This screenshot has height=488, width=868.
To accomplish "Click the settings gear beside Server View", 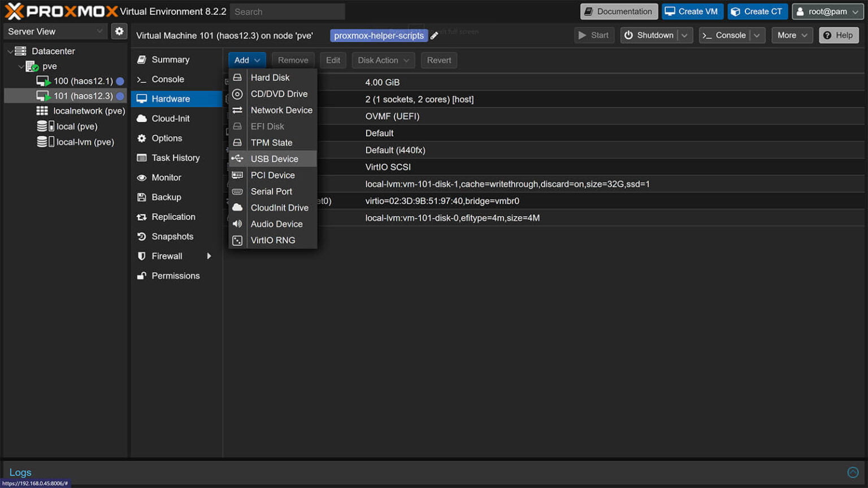I will pyautogui.click(x=119, y=31).
